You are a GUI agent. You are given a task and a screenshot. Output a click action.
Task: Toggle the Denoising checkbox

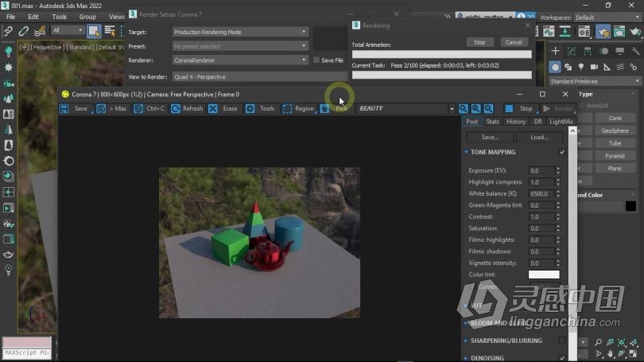coord(562,358)
